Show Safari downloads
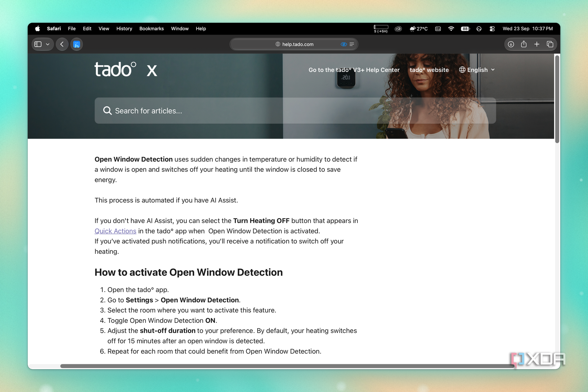Viewport: 588px width, 392px height. click(x=511, y=44)
